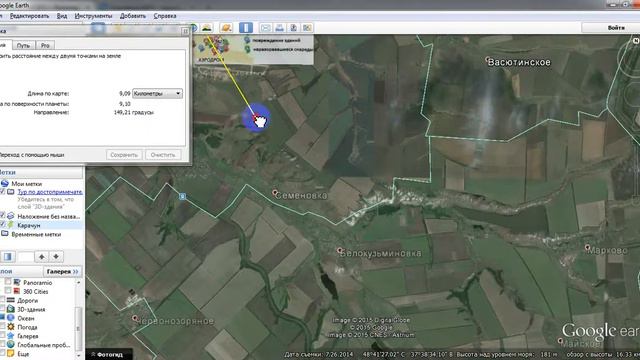Click the Белокузьминовка placemark on map
The height and width of the screenshot is (360, 640).
[340, 250]
